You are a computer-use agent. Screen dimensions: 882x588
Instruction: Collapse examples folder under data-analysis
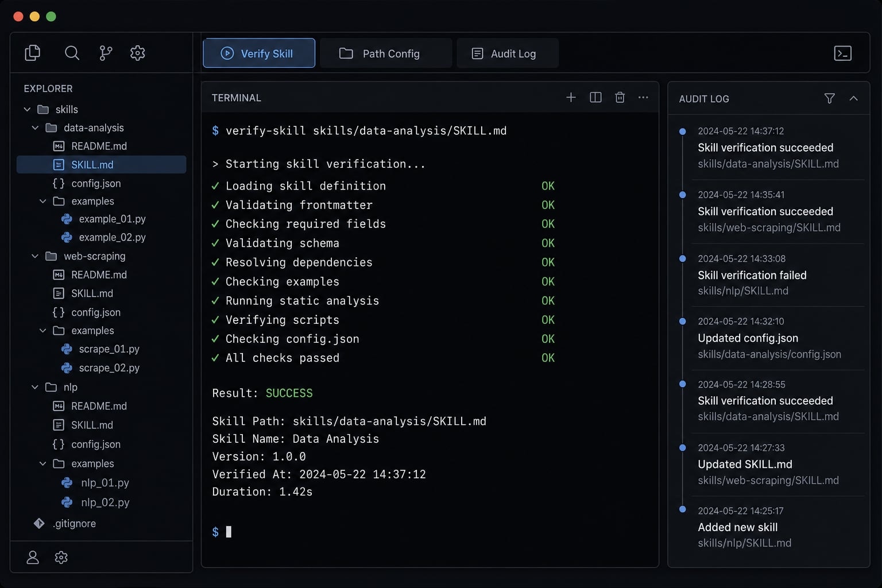(42, 201)
